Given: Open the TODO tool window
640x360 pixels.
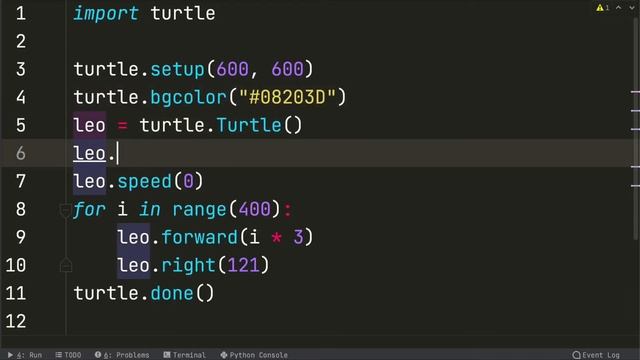Looking at the screenshot, I should pos(68,355).
